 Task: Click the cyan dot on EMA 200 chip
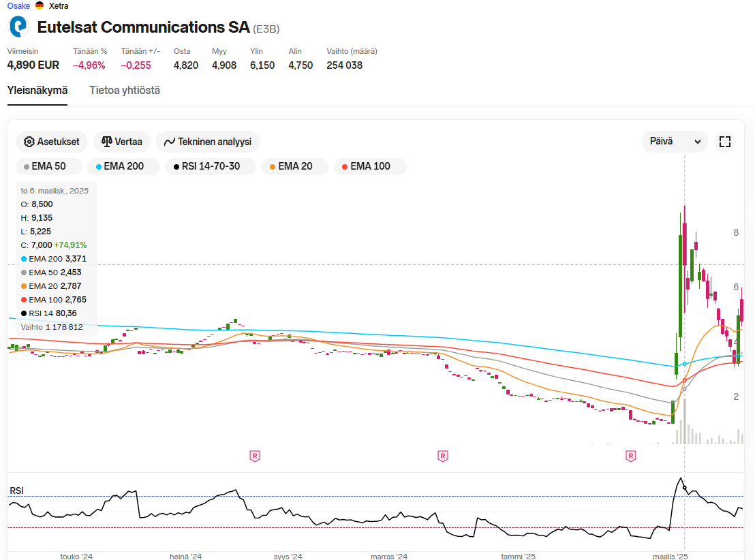[99, 167]
